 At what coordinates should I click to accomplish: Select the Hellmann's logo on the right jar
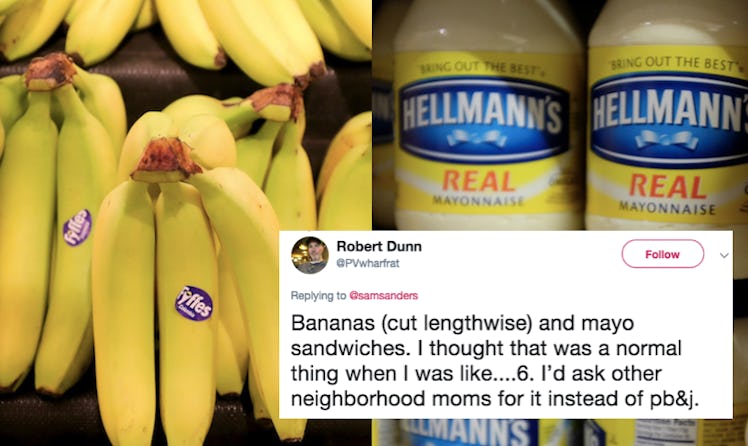point(670,117)
